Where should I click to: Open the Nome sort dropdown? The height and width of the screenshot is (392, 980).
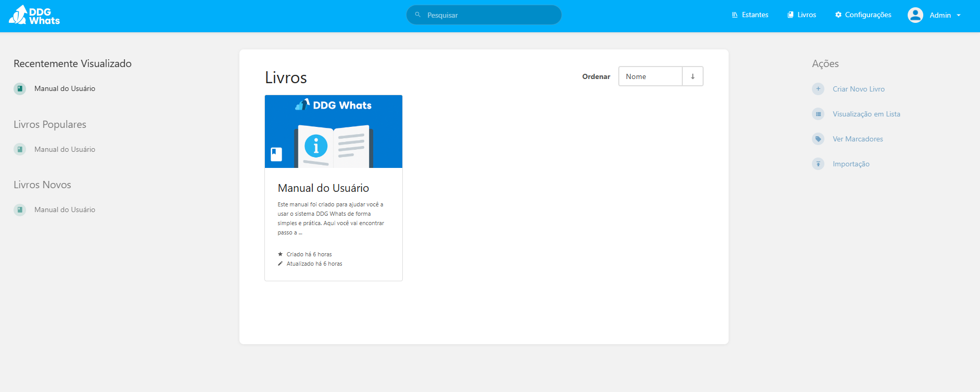pos(650,76)
